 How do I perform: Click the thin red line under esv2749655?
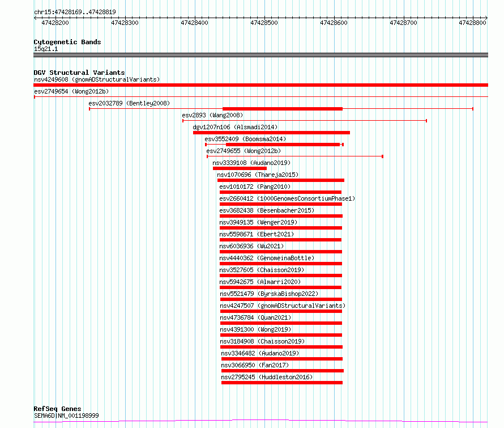(295, 156)
